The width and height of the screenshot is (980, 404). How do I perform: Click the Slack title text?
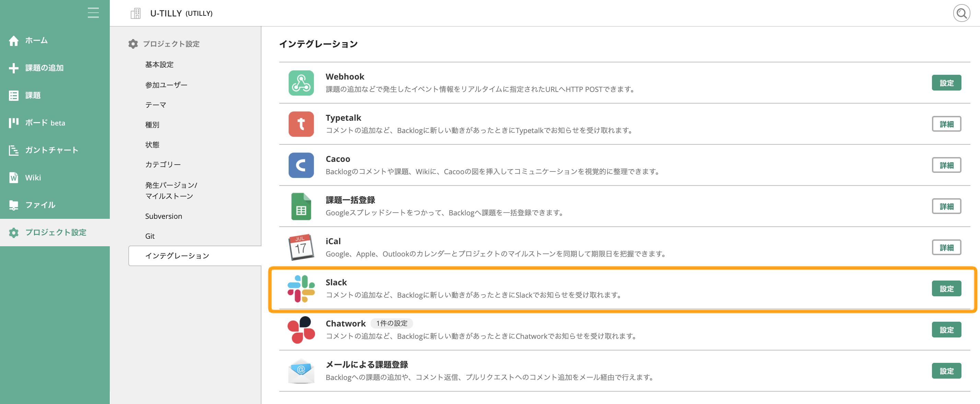336,282
